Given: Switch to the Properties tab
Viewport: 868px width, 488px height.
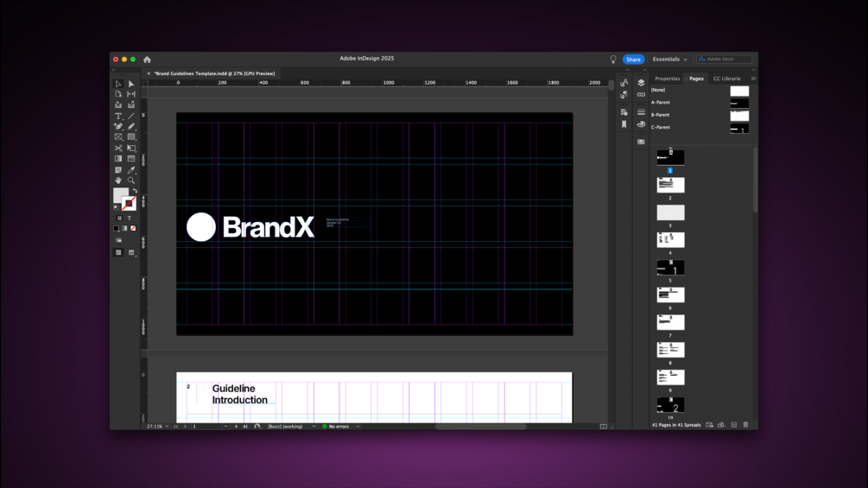Looking at the screenshot, I should point(667,79).
